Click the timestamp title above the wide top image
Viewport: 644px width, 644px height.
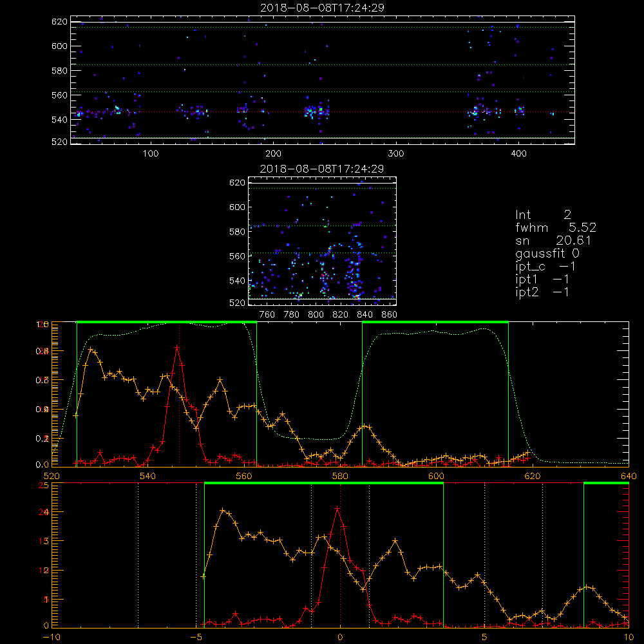(322, 8)
